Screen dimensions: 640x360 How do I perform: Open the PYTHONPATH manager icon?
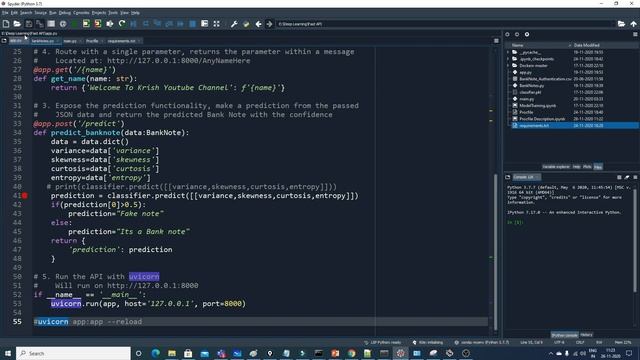click(246, 24)
